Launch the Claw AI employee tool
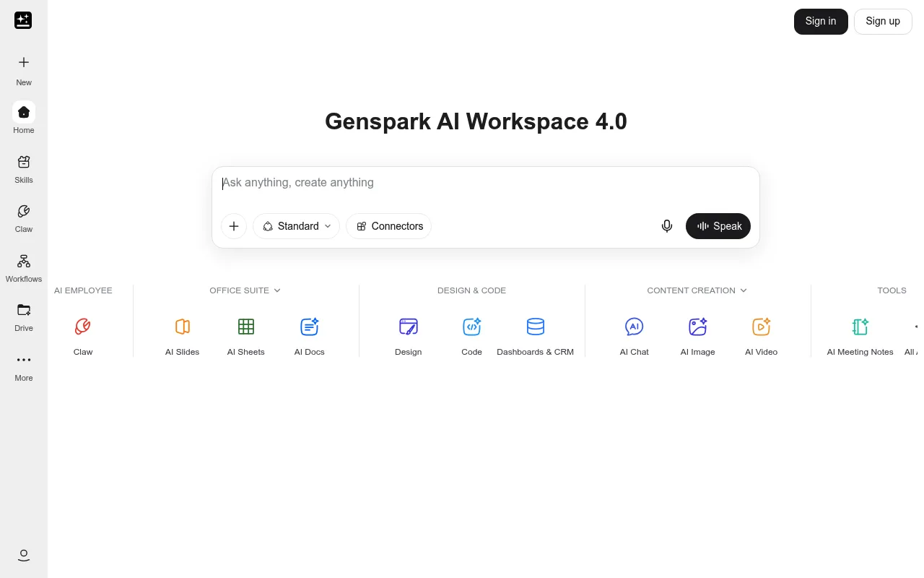 (83, 336)
